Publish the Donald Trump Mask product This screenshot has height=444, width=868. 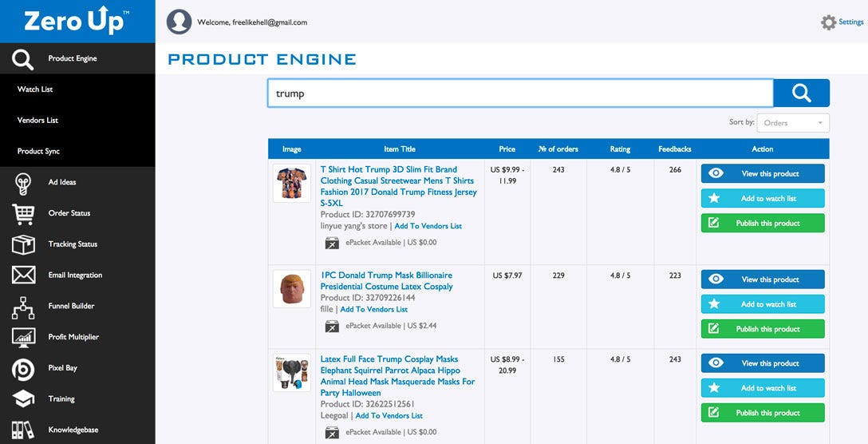click(x=763, y=329)
